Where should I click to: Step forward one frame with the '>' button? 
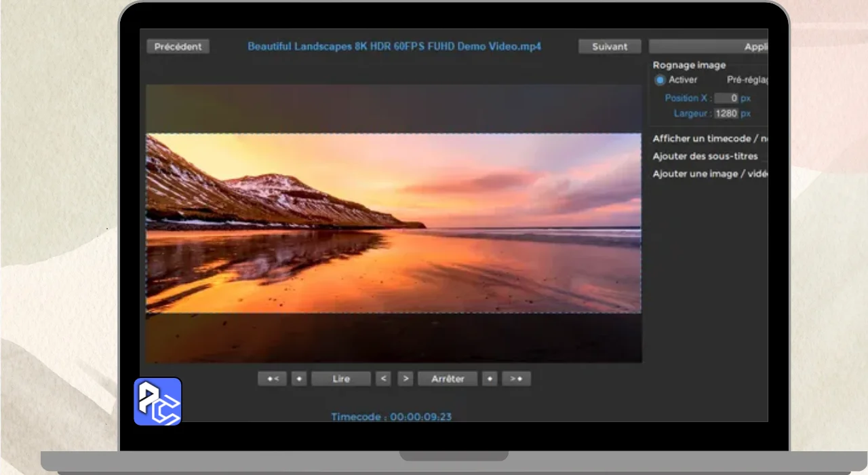tap(405, 379)
